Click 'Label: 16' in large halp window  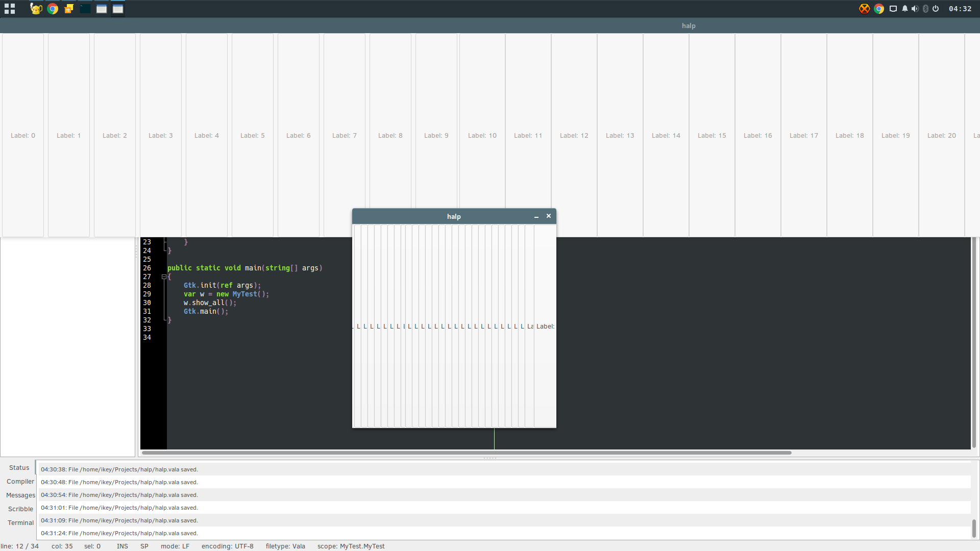click(x=758, y=136)
